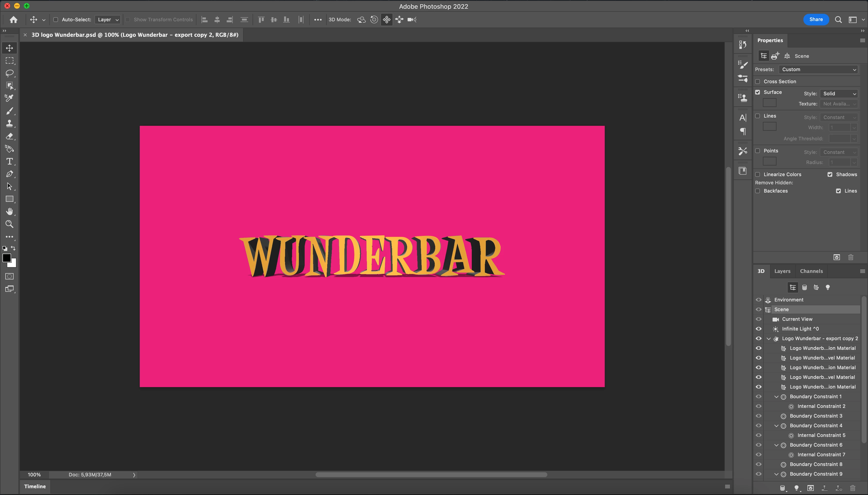The image size is (868, 495).
Task: Filter 3D panel by lights
Action: [x=828, y=288]
